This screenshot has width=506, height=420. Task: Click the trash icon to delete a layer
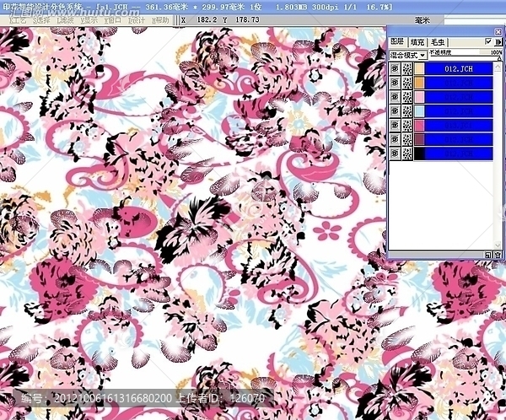(498, 255)
